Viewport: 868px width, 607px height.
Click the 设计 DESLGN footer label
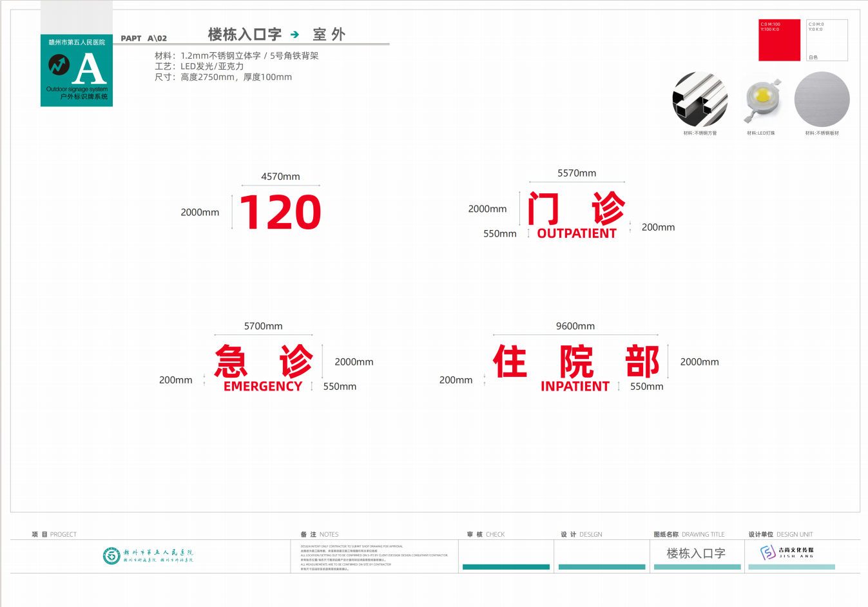[x=581, y=534]
